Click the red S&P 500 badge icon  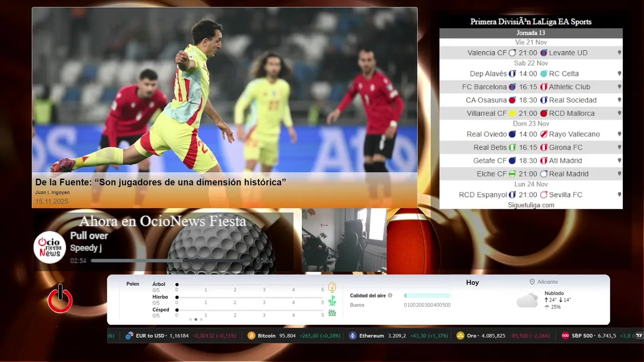point(566,336)
